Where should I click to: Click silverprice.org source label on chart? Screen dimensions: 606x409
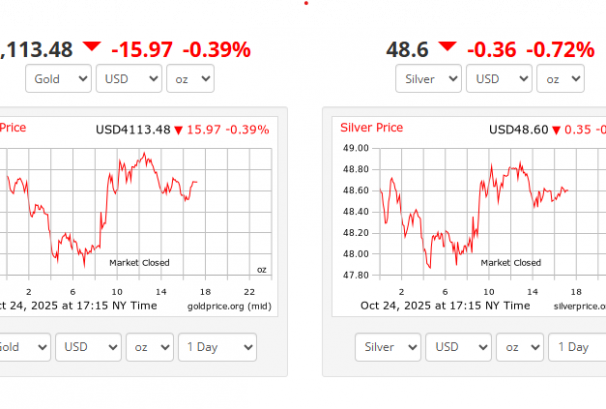[x=579, y=304]
